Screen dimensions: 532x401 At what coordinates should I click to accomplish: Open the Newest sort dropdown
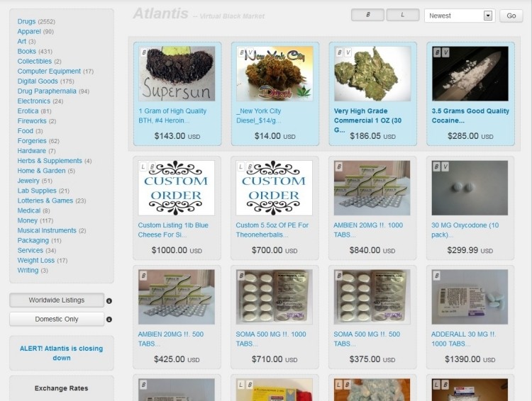[460, 16]
